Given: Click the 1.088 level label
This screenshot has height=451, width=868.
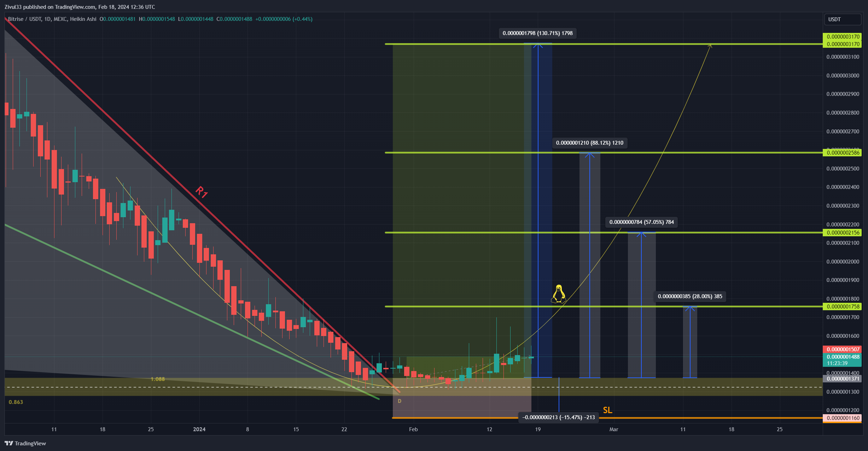Looking at the screenshot, I should pos(158,379).
